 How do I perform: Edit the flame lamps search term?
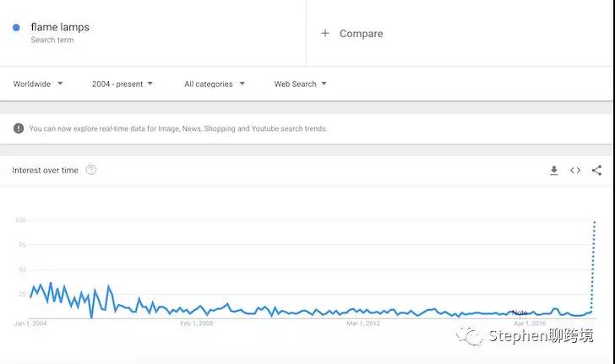(60, 27)
